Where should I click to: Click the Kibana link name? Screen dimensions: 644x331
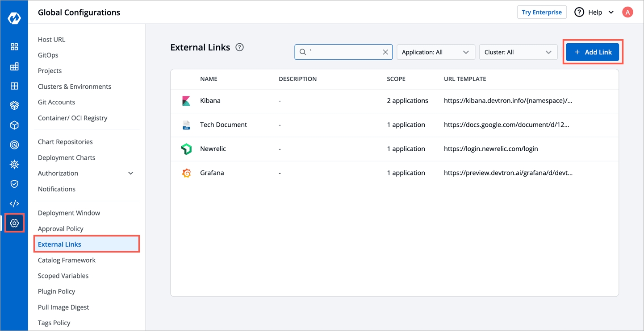(210, 101)
